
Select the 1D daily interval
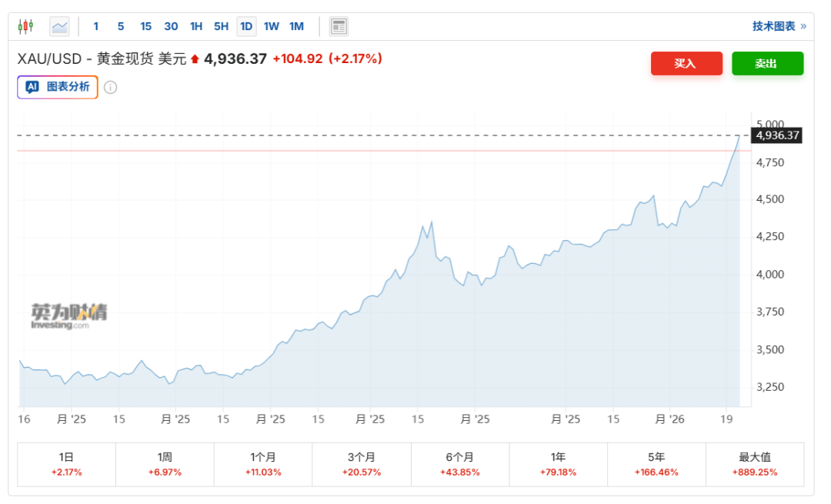click(x=246, y=26)
